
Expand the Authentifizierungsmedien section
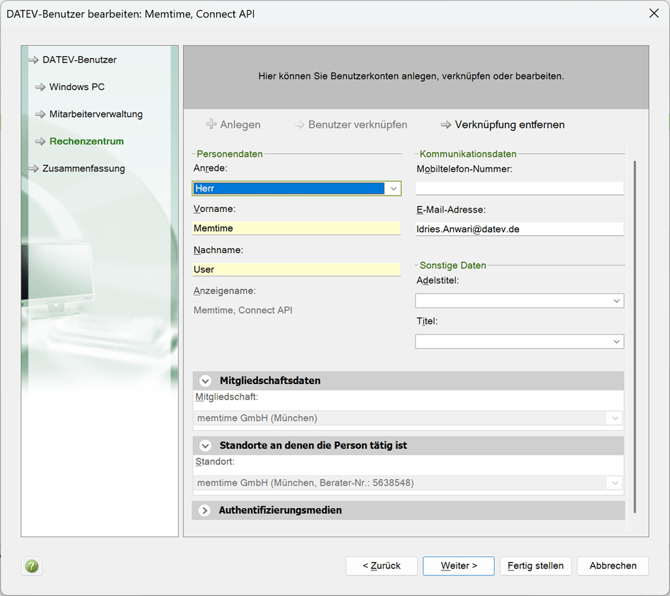(206, 510)
